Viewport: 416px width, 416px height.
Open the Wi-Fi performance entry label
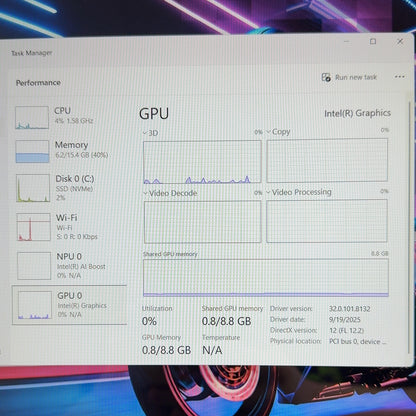(x=67, y=218)
